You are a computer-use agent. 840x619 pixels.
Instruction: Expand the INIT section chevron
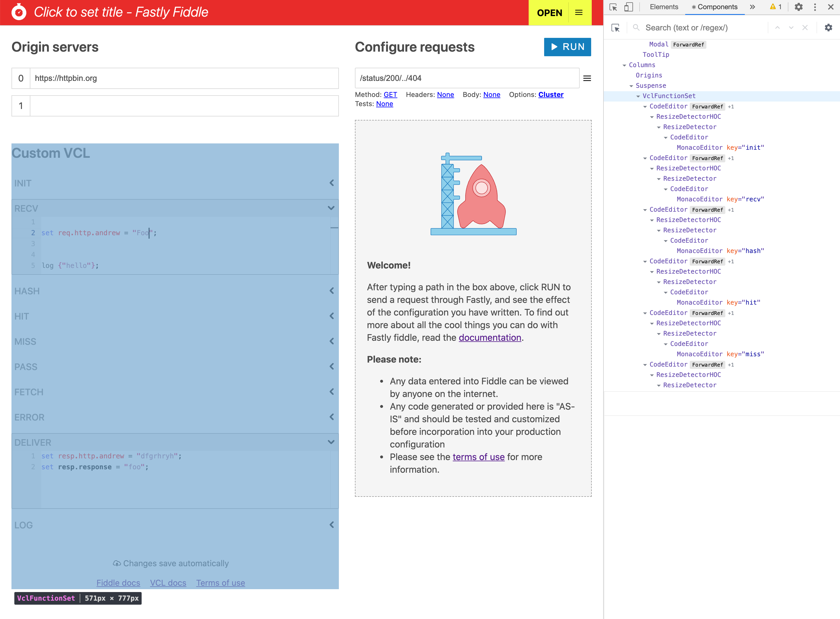pos(331,183)
